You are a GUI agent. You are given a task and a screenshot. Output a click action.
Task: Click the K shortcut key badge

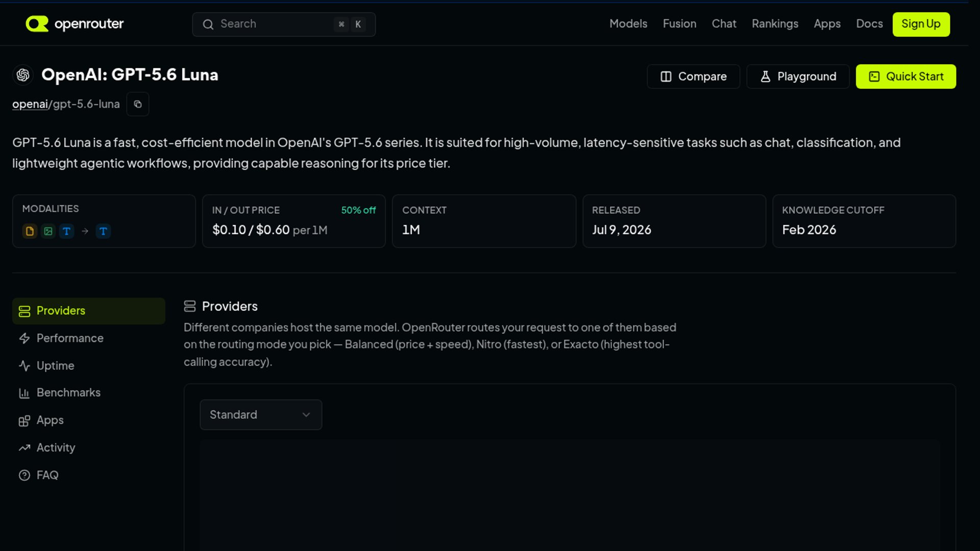358,24
